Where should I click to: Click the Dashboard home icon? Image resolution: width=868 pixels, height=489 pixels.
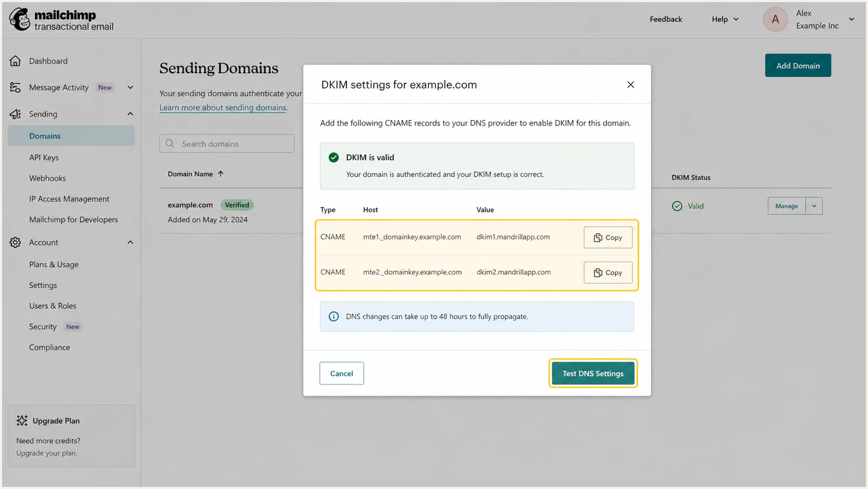pos(15,61)
